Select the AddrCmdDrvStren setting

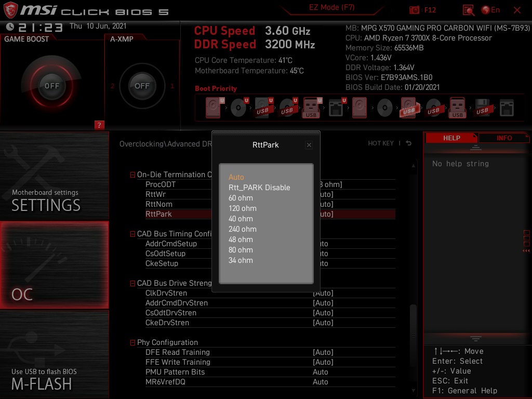click(270, 303)
